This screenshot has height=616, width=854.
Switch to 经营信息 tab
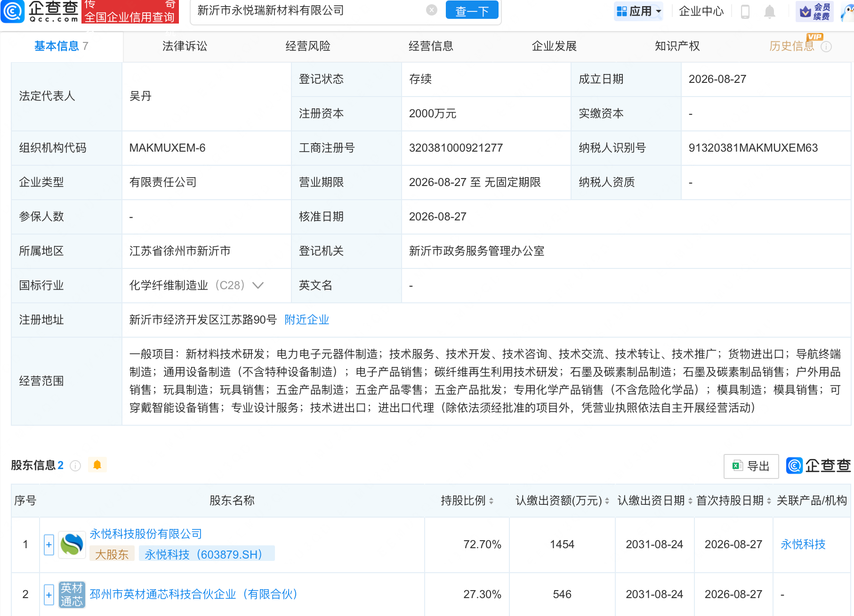click(431, 46)
